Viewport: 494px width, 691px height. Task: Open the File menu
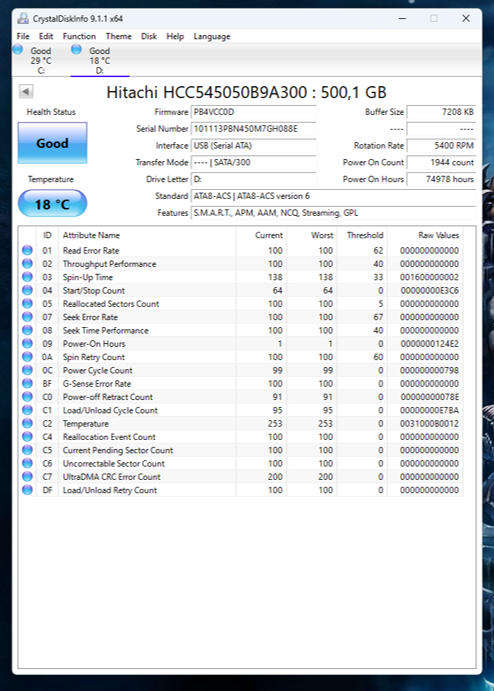pos(23,36)
